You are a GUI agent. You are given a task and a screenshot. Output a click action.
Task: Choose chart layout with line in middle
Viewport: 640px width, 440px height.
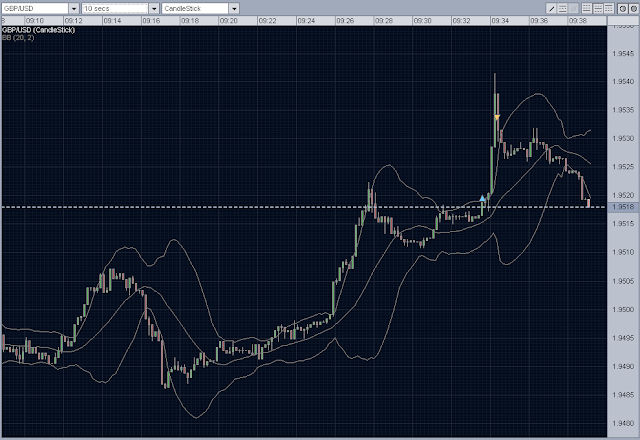point(598,9)
